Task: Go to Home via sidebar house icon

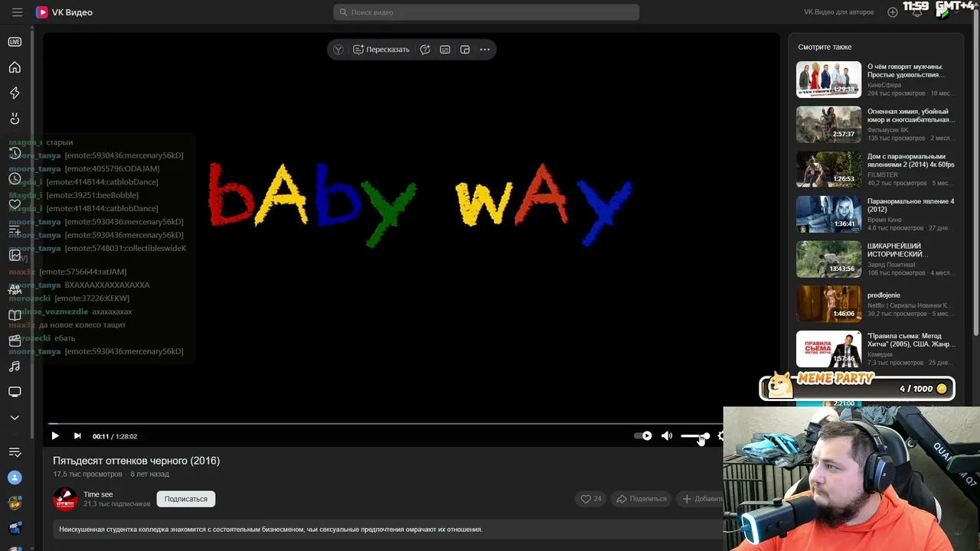Action: pos(15,67)
